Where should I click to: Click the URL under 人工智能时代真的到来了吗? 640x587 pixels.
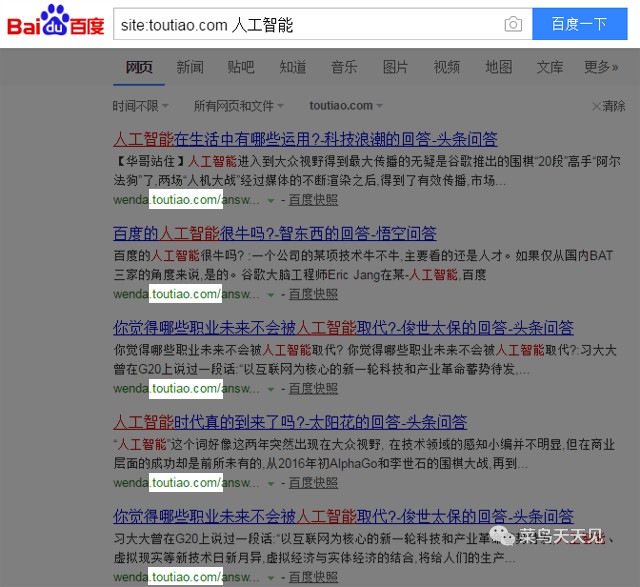point(186,482)
